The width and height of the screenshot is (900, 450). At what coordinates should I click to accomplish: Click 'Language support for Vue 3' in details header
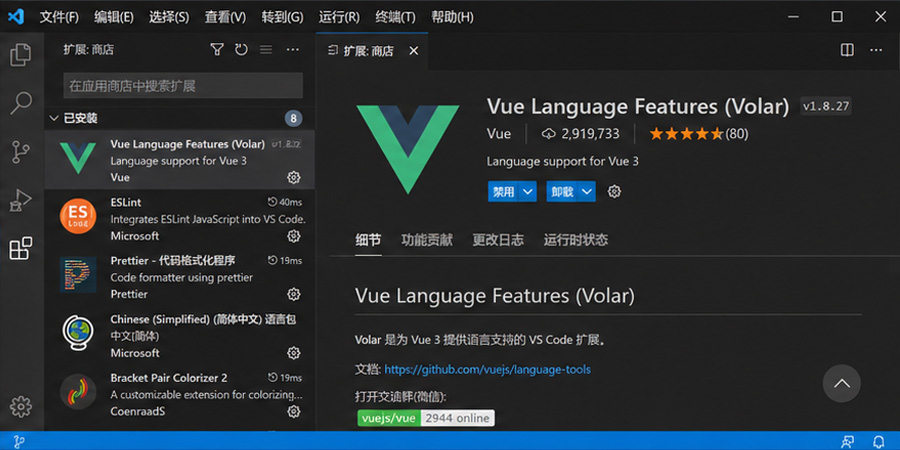562,161
